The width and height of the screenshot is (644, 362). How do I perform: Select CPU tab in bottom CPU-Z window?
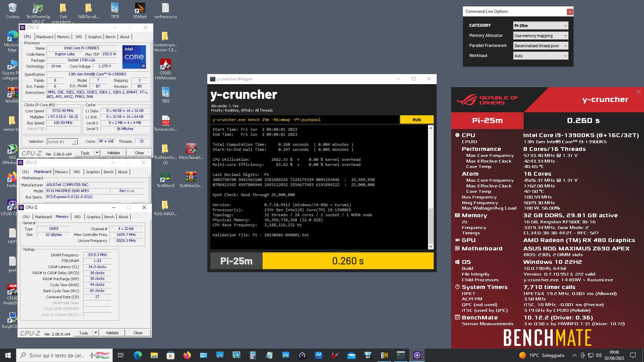click(26, 217)
